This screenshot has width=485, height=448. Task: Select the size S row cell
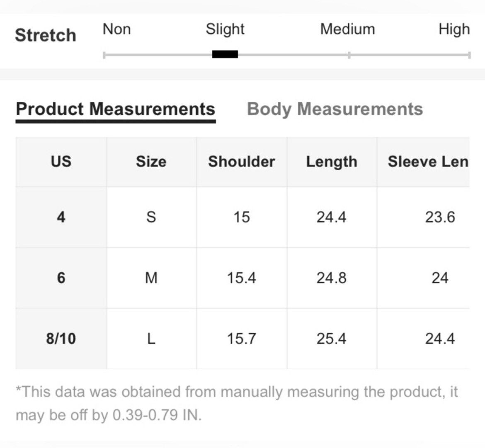[151, 217]
